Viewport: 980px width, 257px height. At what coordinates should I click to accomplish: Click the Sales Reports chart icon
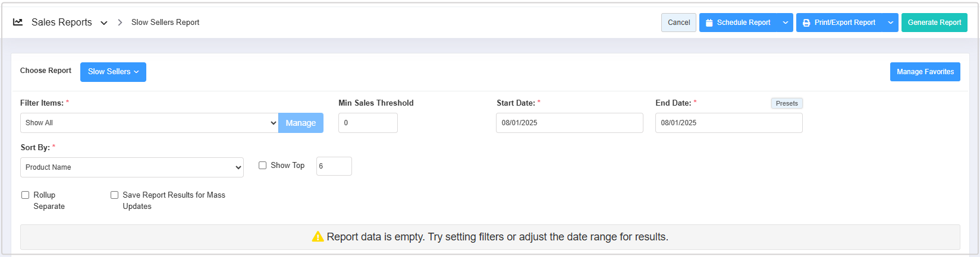pyautogui.click(x=18, y=22)
